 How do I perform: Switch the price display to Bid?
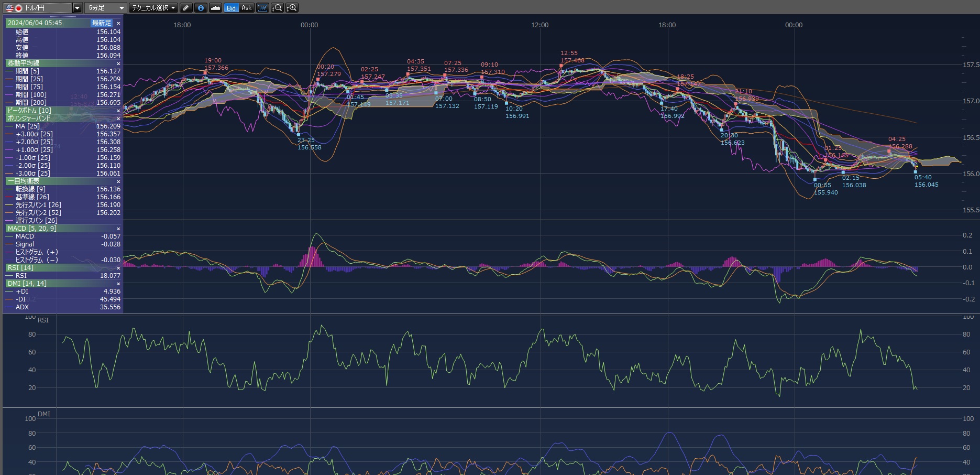click(x=231, y=8)
